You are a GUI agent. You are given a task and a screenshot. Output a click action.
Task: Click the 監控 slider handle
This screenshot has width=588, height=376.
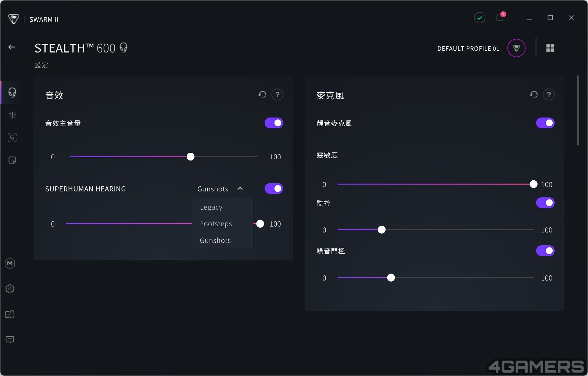tap(382, 230)
